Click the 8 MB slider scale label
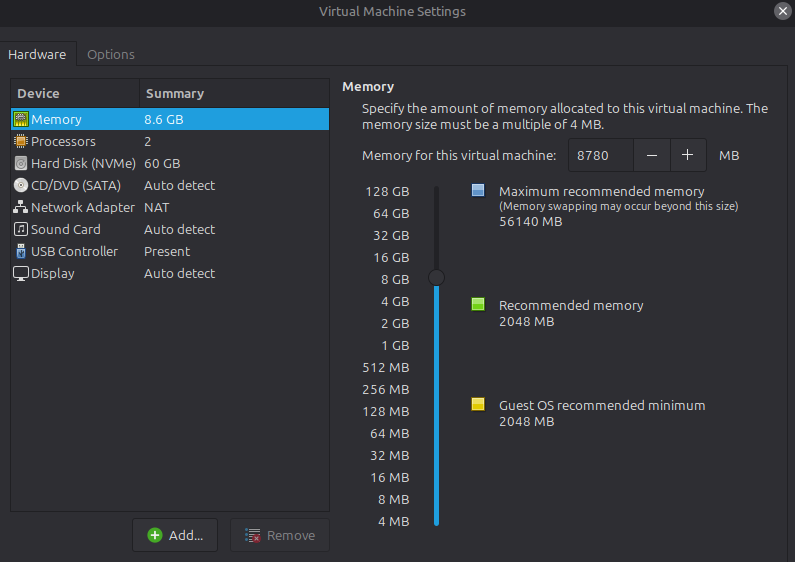 pyautogui.click(x=393, y=499)
